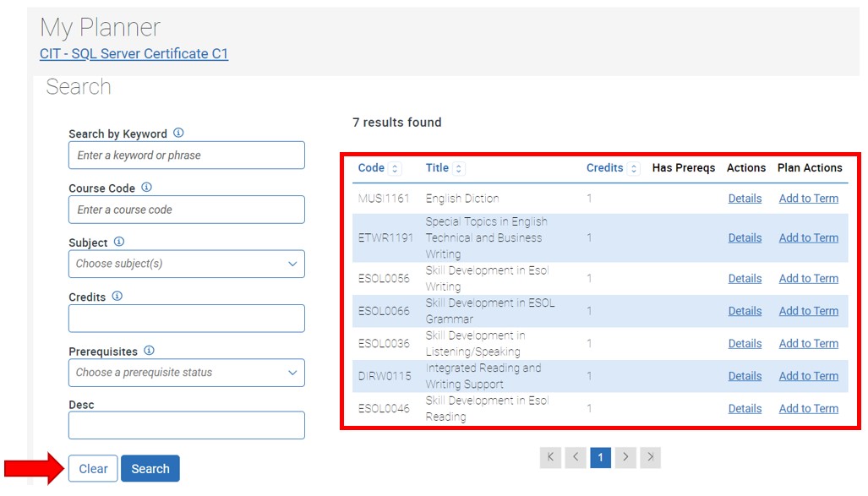Clear the search filters
The height and width of the screenshot is (496, 868).
click(92, 468)
